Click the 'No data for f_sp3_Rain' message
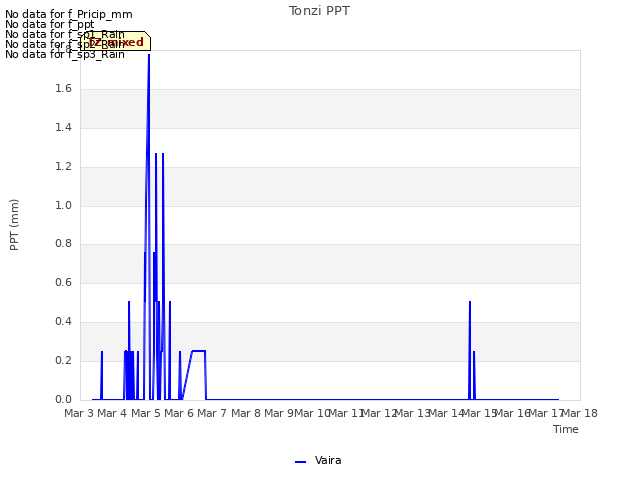This screenshot has height=480, width=640. [65, 54]
